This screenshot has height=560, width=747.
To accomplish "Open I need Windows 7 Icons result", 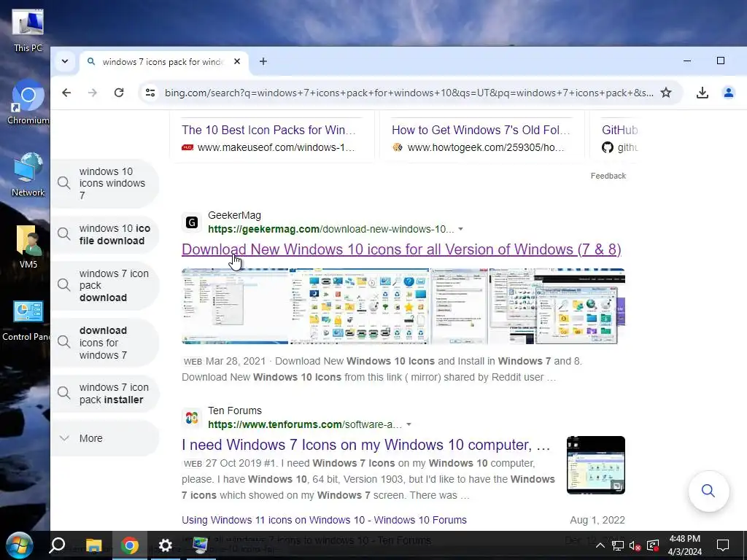I will tap(366, 445).
